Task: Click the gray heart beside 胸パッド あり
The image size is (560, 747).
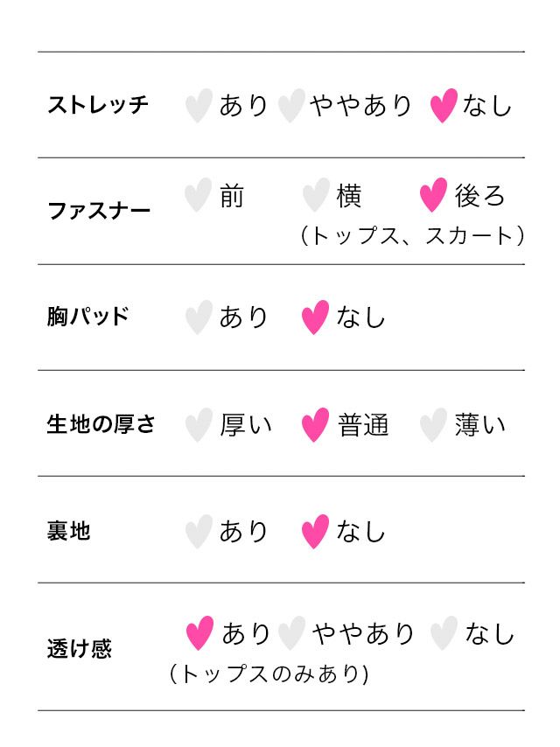Action: tap(199, 318)
